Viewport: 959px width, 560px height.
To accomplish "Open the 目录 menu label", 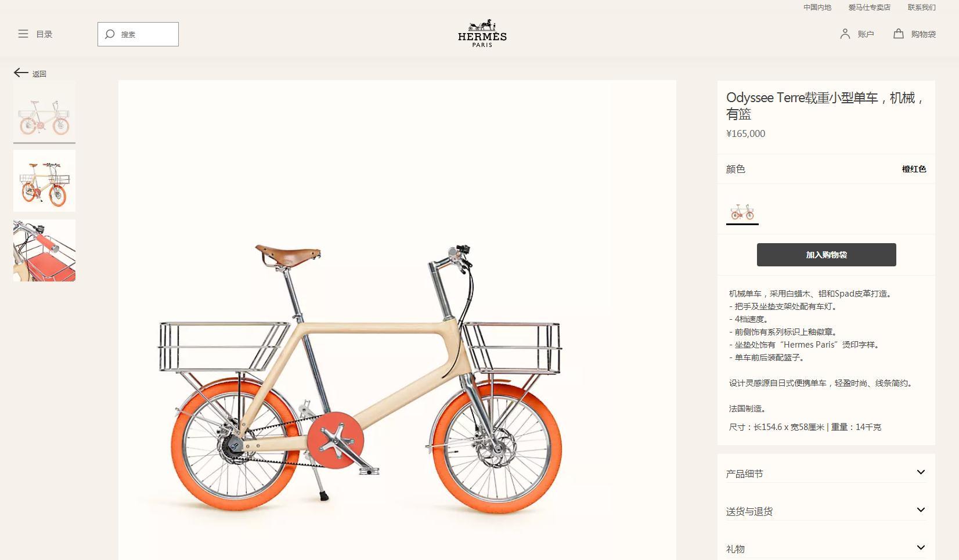I will click(x=45, y=34).
